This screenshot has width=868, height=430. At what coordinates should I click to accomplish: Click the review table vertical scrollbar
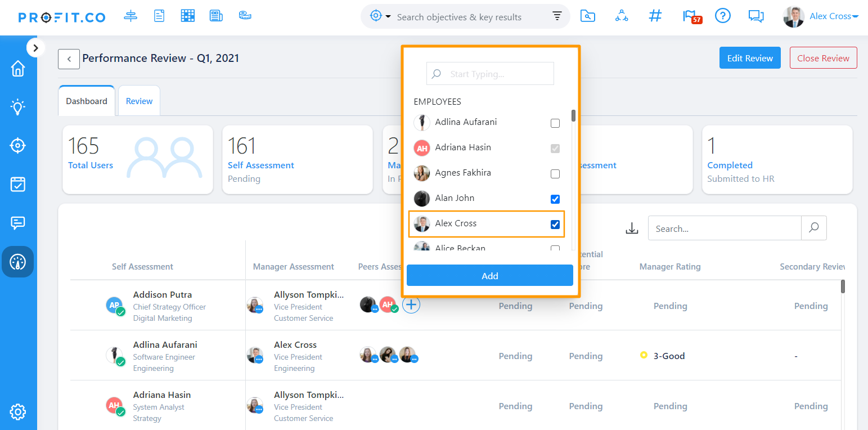pyautogui.click(x=843, y=286)
